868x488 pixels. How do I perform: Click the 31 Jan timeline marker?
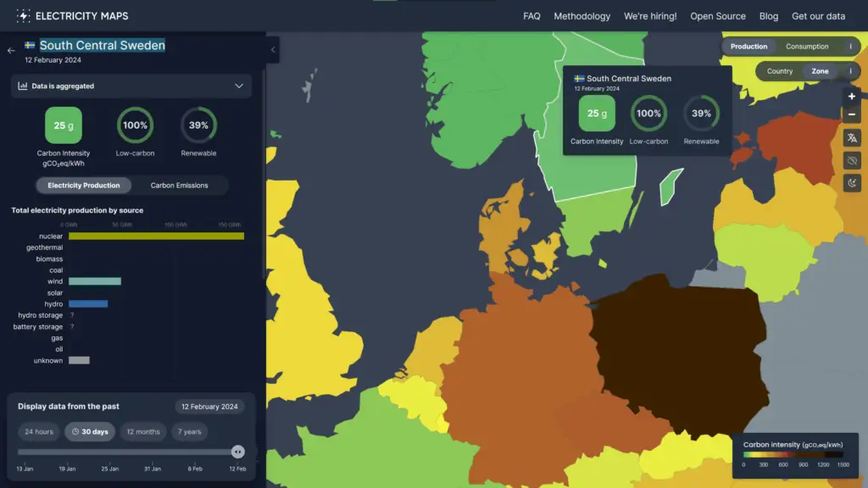click(x=153, y=469)
